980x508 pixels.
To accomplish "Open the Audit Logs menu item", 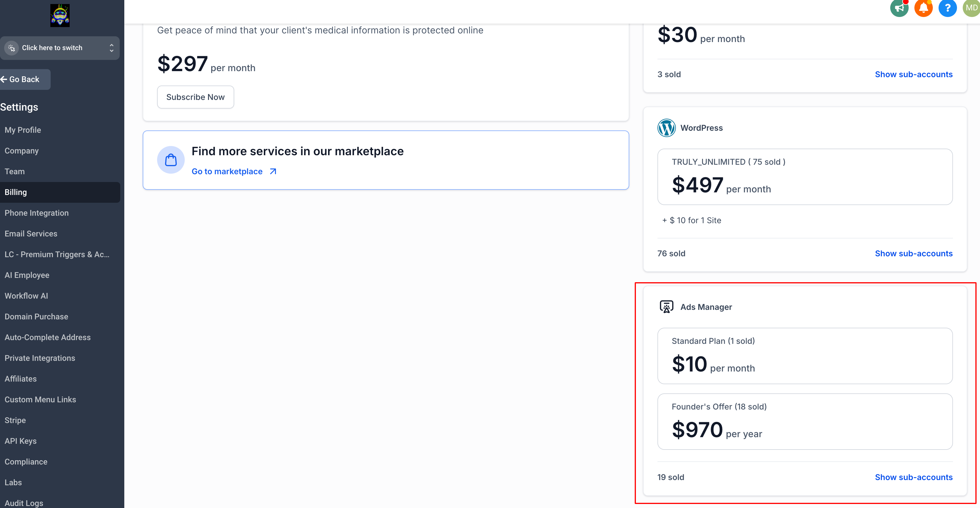I will tap(24, 503).
